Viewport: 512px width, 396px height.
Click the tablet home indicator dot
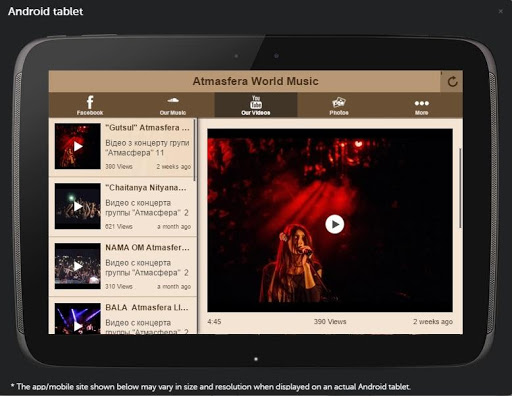tap(256, 359)
